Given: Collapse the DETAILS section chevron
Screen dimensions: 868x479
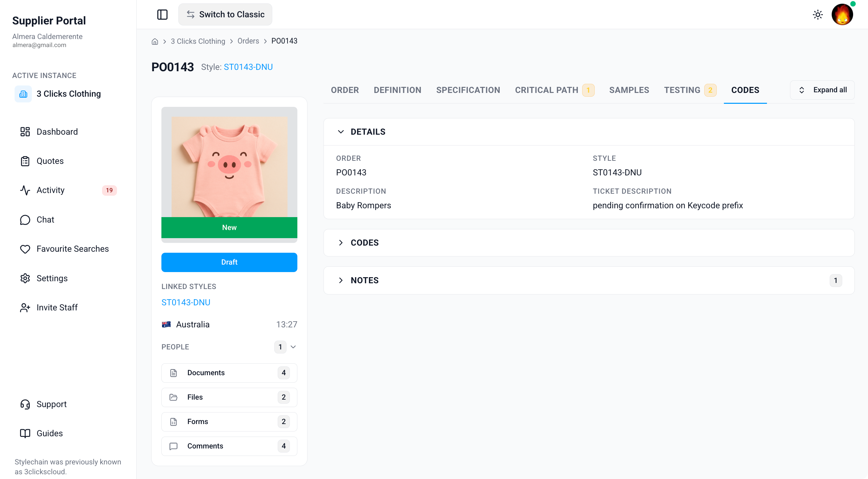Looking at the screenshot, I should tap(341, 132).
